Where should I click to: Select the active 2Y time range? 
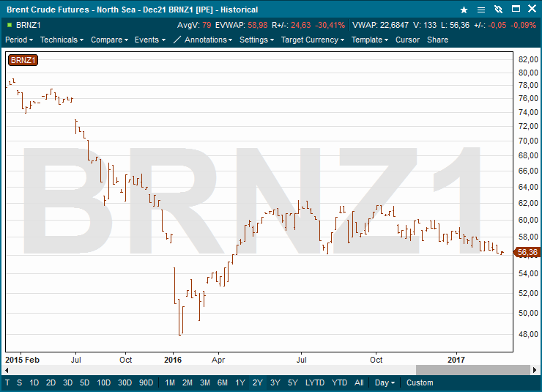[258, 382]
